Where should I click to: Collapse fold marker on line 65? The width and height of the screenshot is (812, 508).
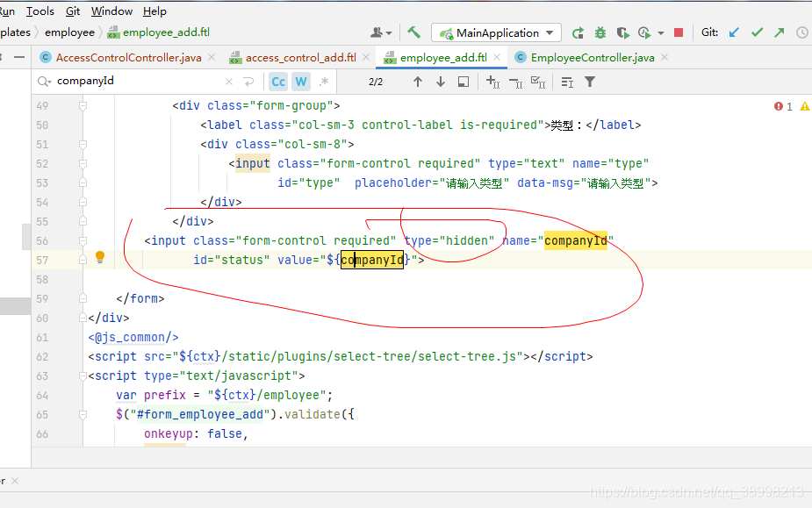[x=83, y=414]
